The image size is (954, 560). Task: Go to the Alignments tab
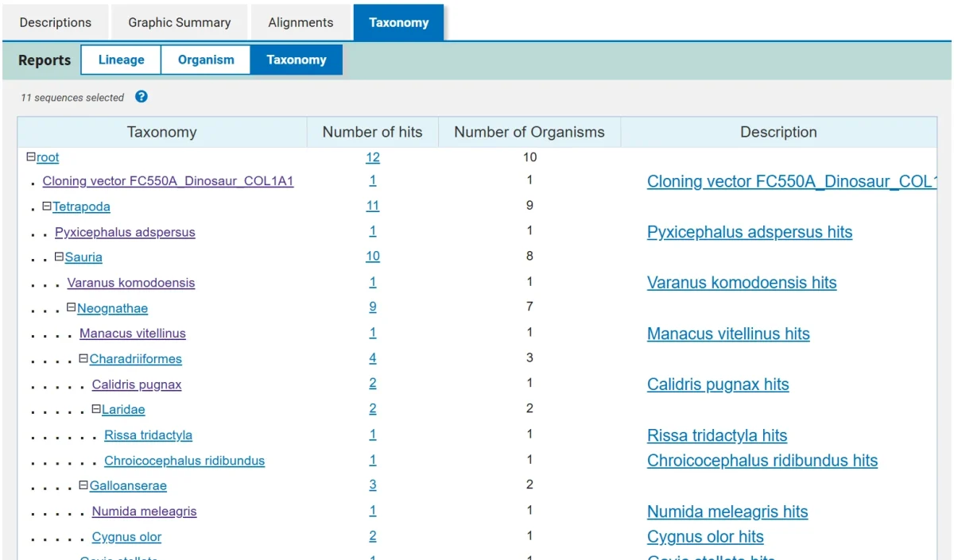tap(301, 22)
